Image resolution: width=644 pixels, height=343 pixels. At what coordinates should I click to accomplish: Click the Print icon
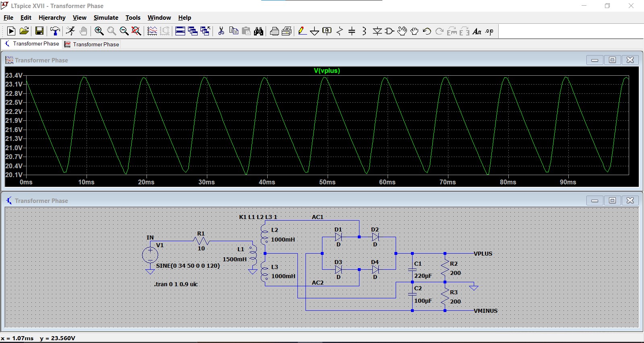275,31
